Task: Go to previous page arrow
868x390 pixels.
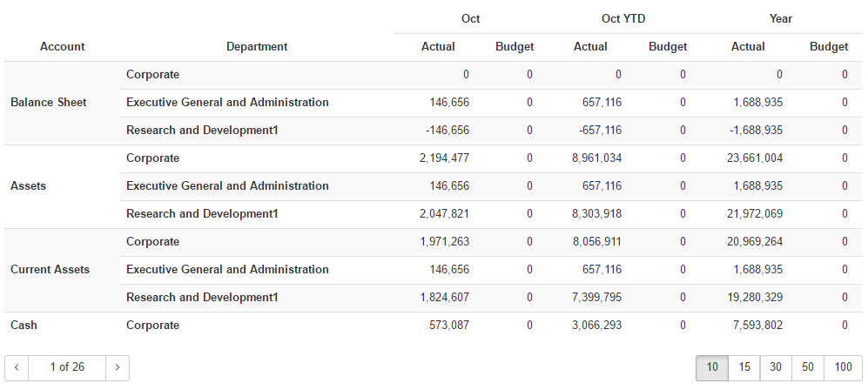Action: [17, 367]
